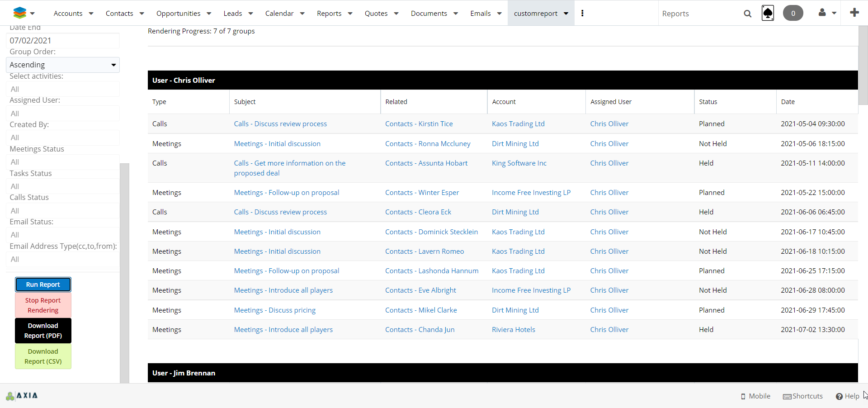Click the Date End input field
The image size is (868, 408).
click(x=63, y=41)
